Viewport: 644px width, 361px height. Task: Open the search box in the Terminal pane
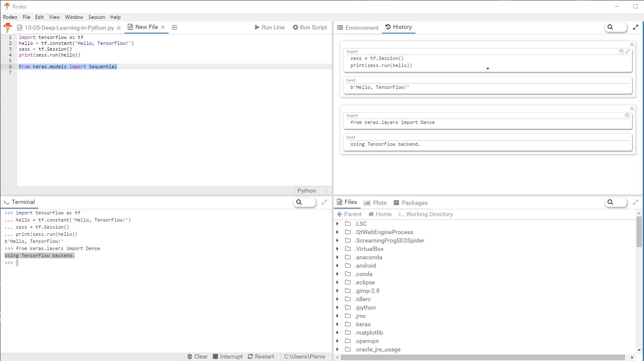pyautogui.click(x=304, y=202)
